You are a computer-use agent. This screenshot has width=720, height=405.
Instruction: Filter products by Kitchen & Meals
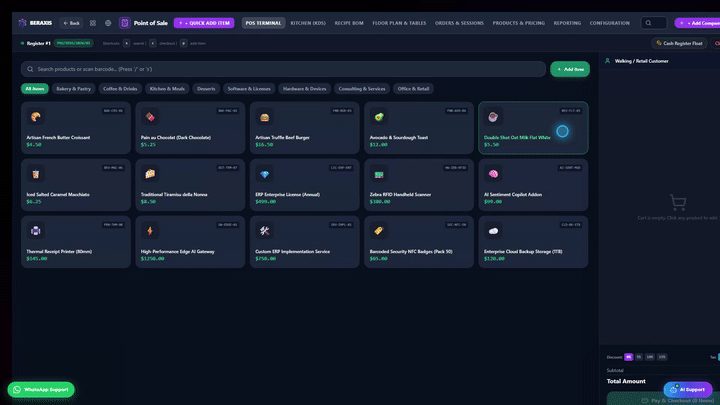(167, 89)
